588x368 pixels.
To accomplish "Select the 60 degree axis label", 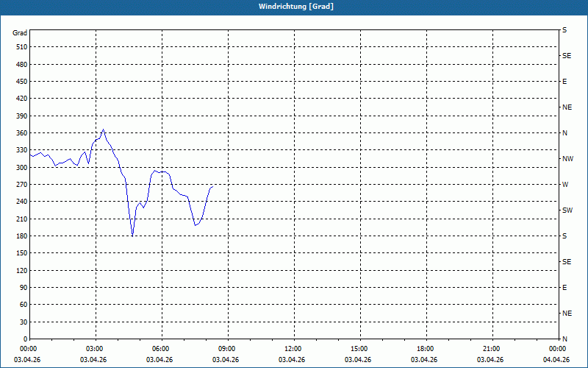I will 24,305.
